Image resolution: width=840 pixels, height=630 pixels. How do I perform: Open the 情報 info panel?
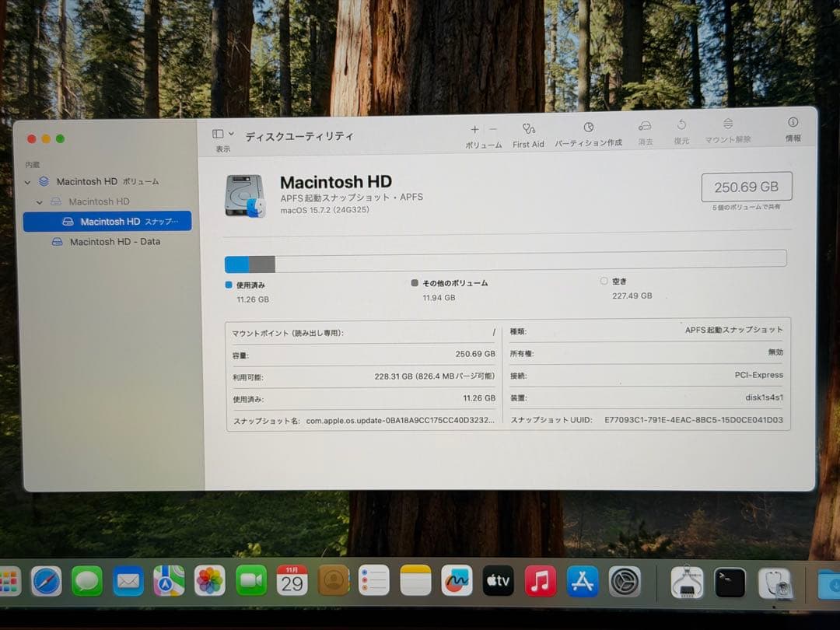pyautogui.click(x=792, y=131)
